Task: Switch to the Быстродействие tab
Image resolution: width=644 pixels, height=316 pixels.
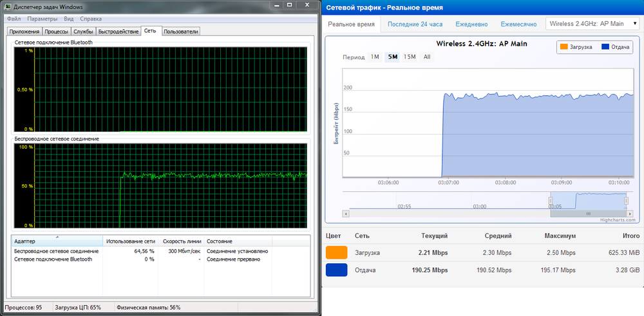Action: click(118, 32)
